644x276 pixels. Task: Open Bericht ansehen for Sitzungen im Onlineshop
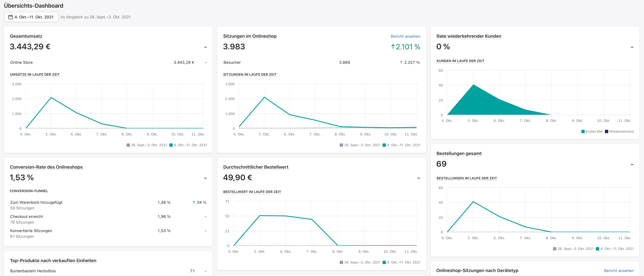pyautogui.click(x=405, y=36)
